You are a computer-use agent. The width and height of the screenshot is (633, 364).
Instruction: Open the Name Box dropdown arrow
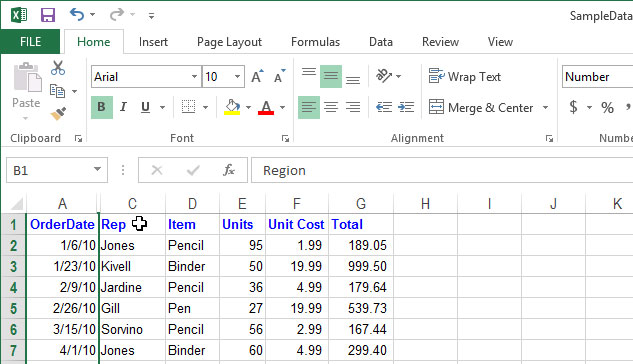(x=97, y=169)
